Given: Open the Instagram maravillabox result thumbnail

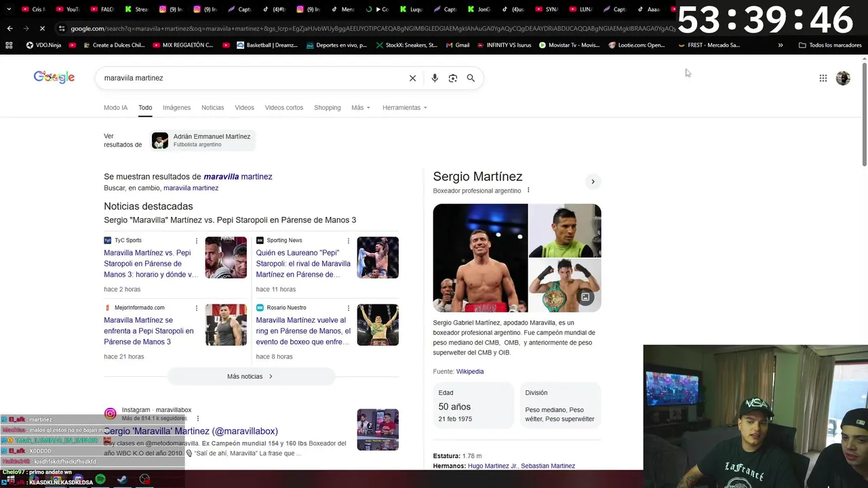Looking at the screenshot, I should tap(378, 430).
